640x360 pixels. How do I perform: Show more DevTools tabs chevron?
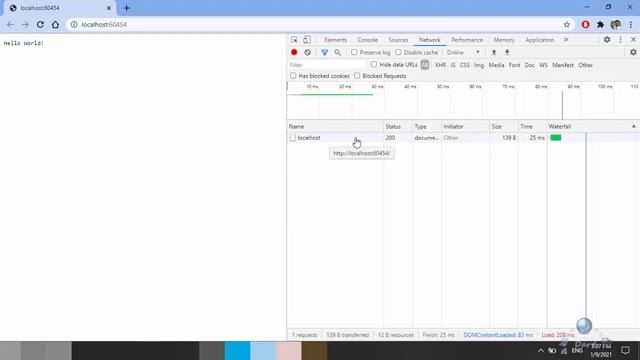click(566, 40)
